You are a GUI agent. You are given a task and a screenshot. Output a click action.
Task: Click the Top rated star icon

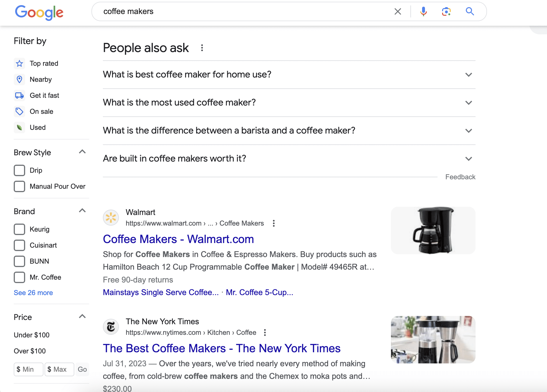[x=19, y=63]
